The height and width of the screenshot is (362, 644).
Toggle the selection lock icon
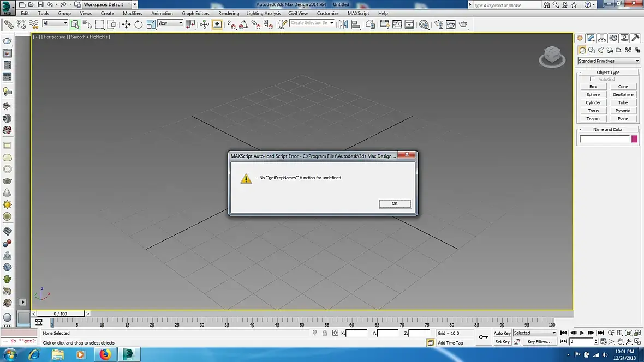point(325,333)
